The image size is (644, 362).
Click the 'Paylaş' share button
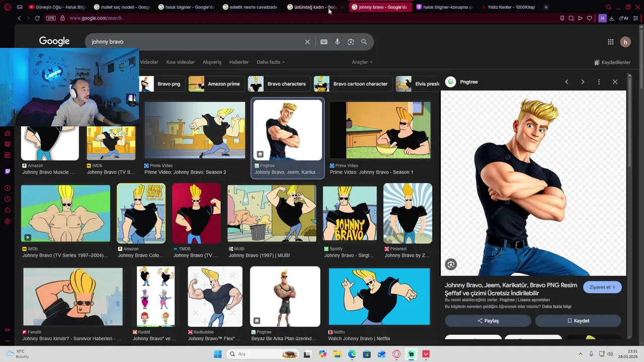pos(488,321)
